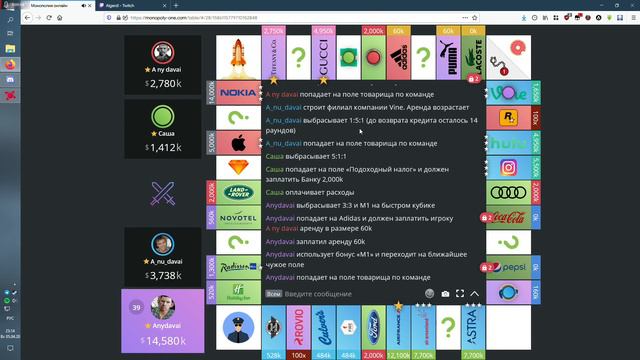Image resolution: width=640 pixels, height=360 pixels.
Task: Open a new browser tab
Action: 176,6
